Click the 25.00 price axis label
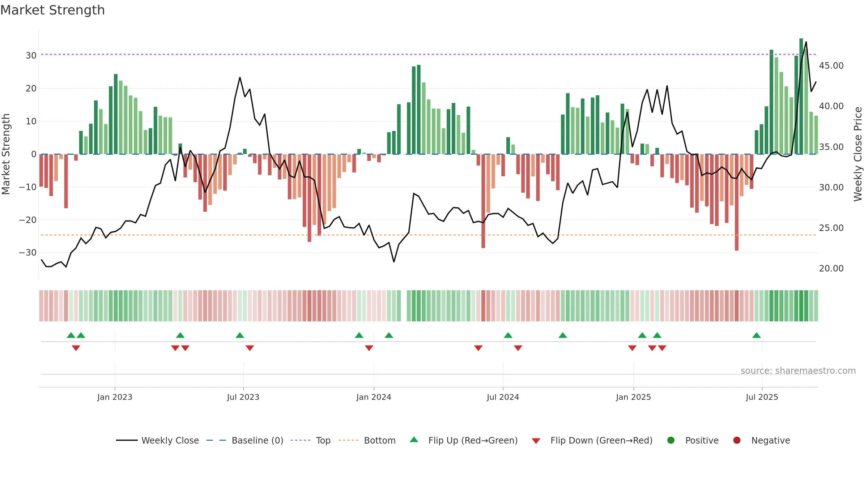868x488 pixels. pos(831,228)
